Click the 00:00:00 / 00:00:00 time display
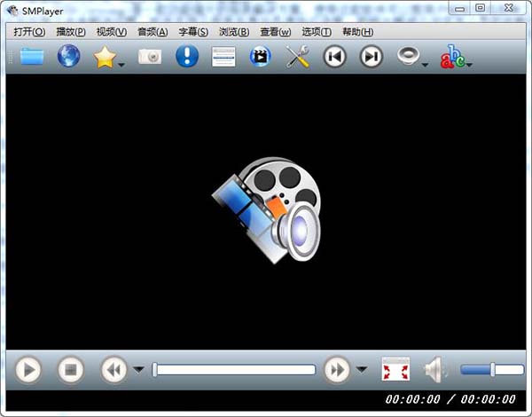532x417 pixels. pyautogui.click(x=450, y=399)
